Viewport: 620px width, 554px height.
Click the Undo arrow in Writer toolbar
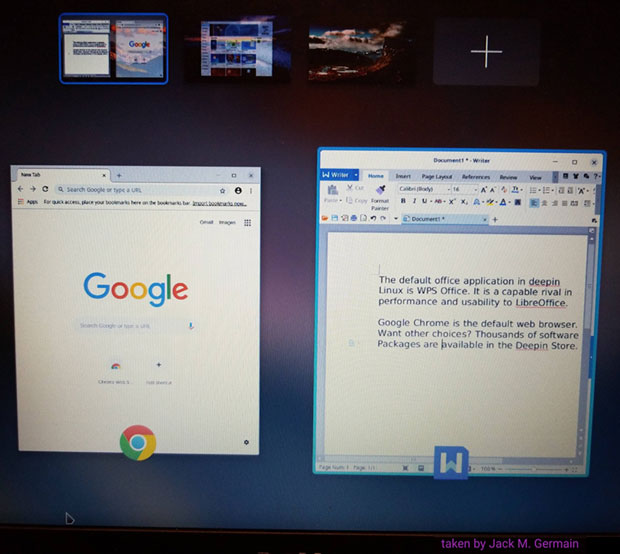tap(373, 218)
